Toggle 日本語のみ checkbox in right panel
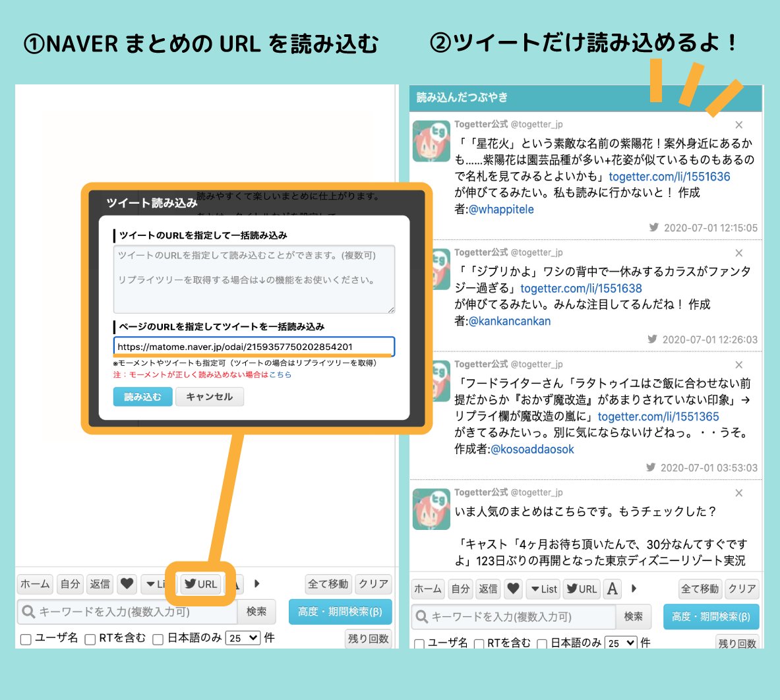This screenshot has height=700, width=780. pyautogui.click(x=542, y=644)
